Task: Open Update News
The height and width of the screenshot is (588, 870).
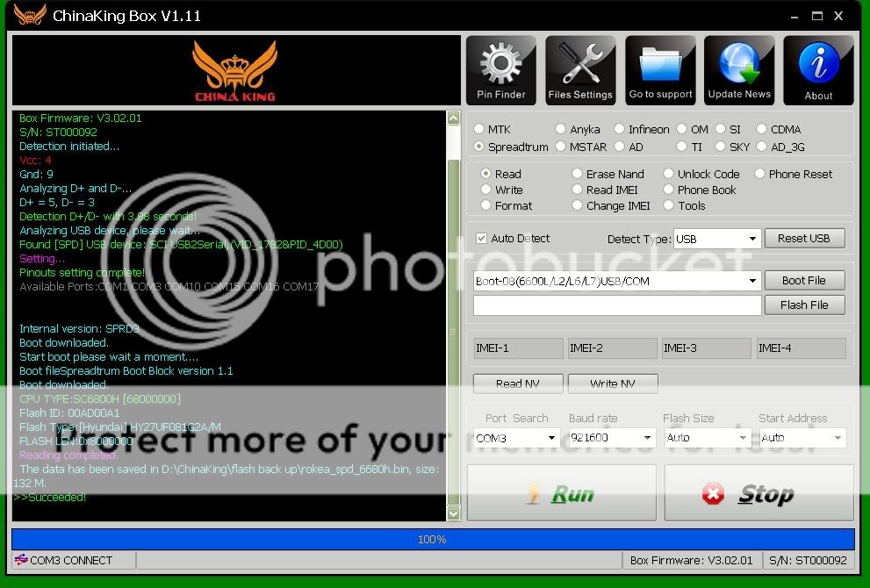Action: [739, 70]
